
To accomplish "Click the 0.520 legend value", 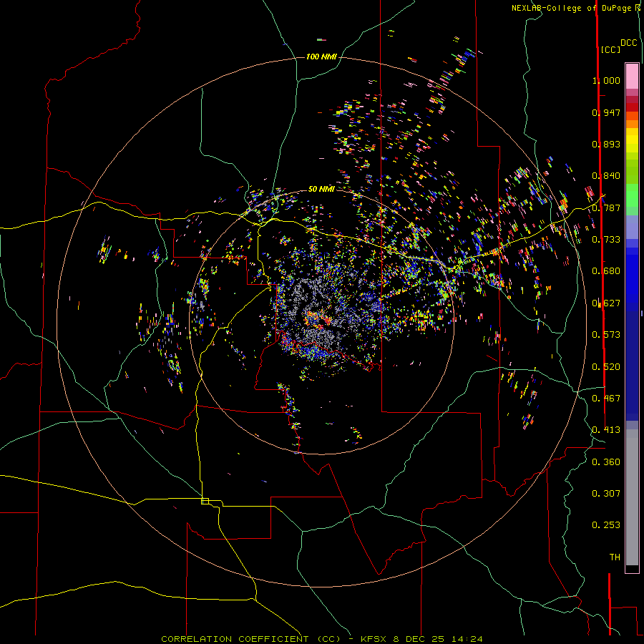I will 606,367.
